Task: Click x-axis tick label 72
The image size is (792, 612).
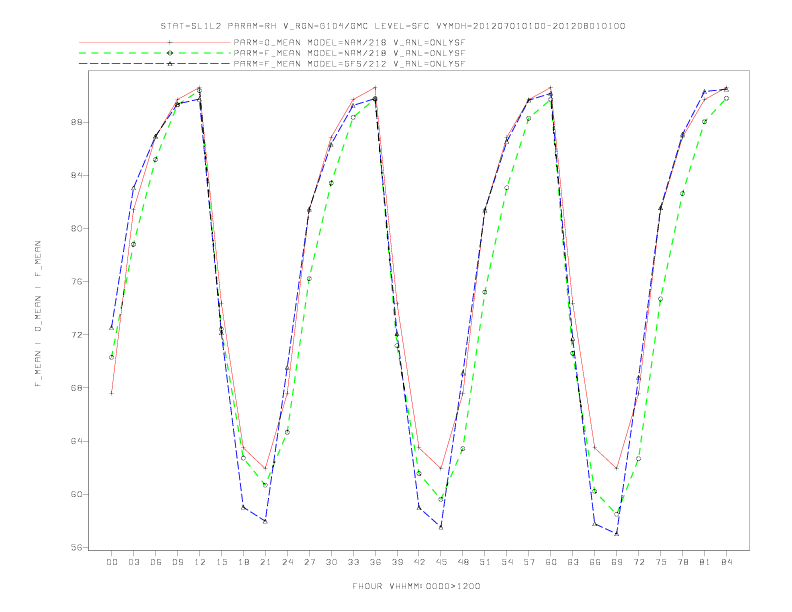Action: (x=639, y=562)
